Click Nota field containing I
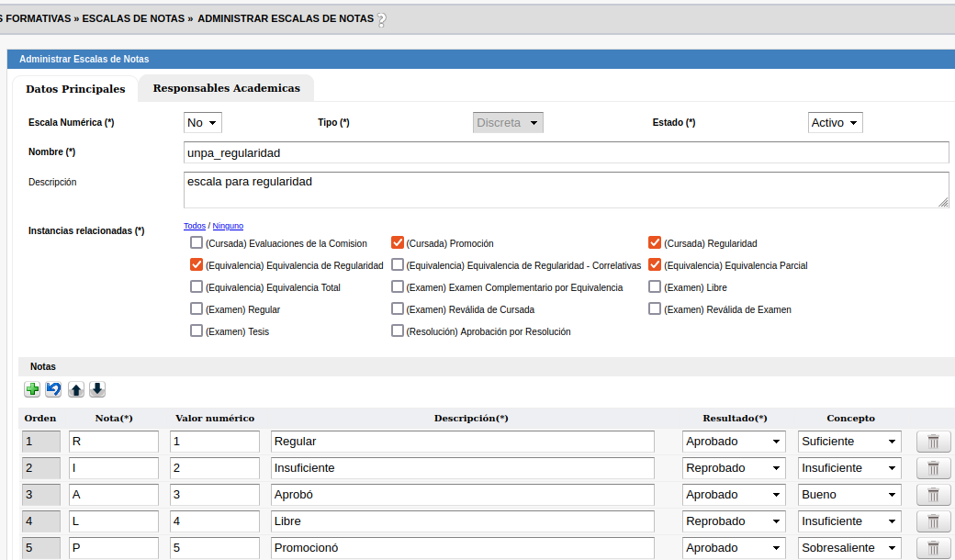Viewport: 955px width, 560px height. [x=114, y=468]
